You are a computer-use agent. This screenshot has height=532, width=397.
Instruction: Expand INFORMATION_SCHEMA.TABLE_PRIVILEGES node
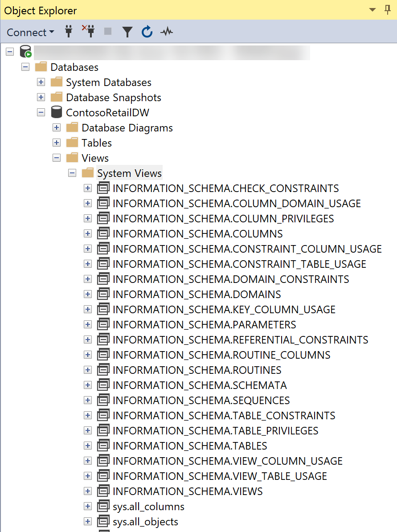(x=88, y=430)
